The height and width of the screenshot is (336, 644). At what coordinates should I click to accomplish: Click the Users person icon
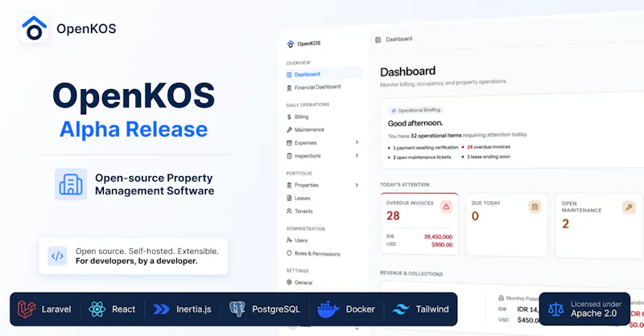tap(289, 240)
